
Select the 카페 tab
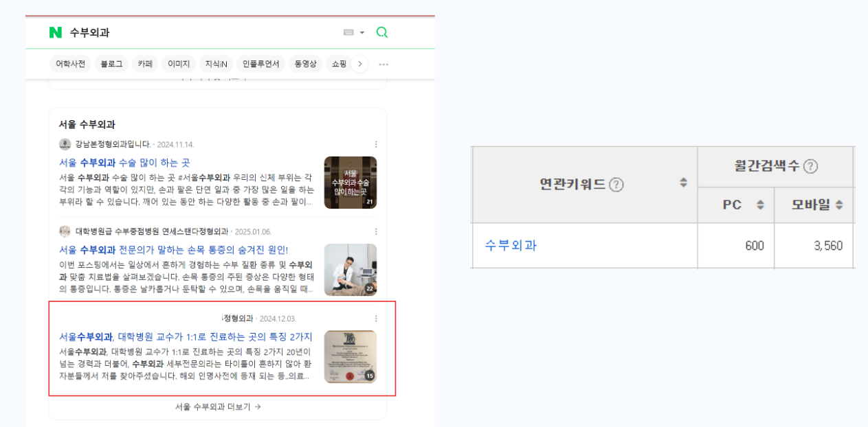tap(145, 64)
